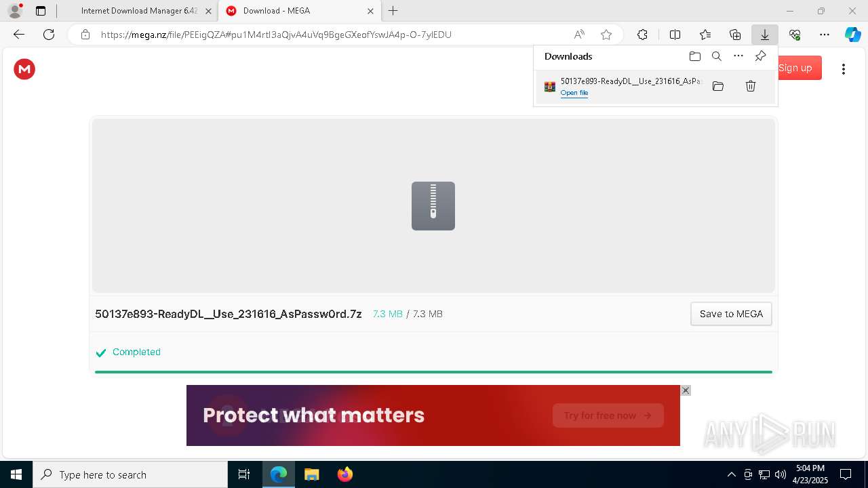Click the taskbar search box
Image resolution: width=868 pixels, height=488 pixels.
[130, 474]
